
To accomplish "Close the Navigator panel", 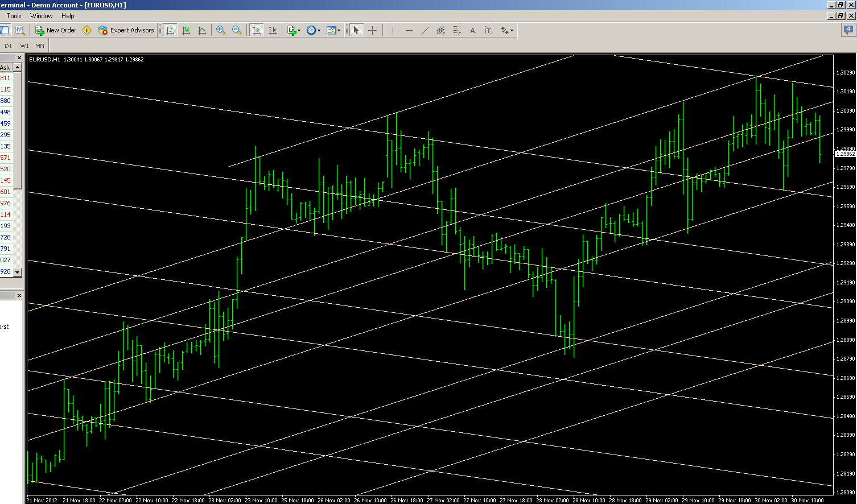I will (19, 296).
